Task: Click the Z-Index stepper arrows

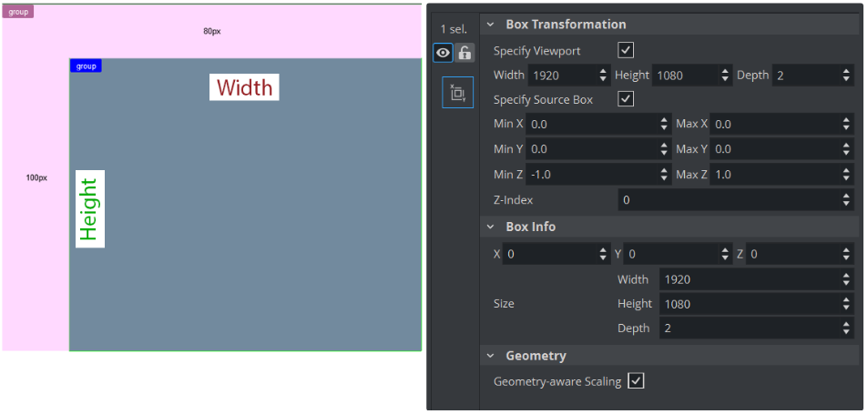Action: coord(846,199)
